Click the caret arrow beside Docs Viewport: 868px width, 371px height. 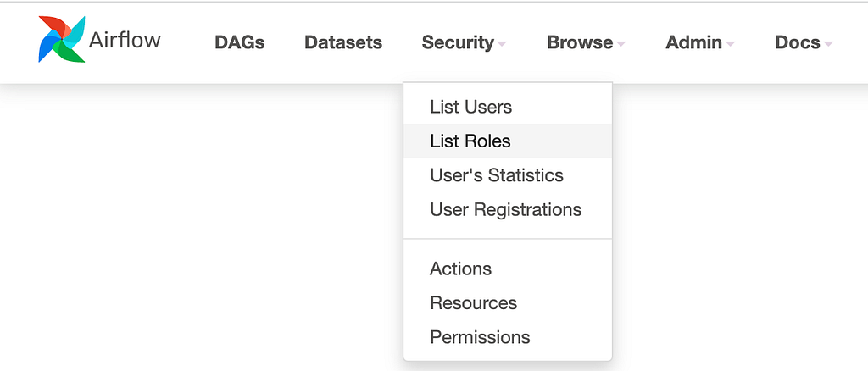tap(827, 44)
